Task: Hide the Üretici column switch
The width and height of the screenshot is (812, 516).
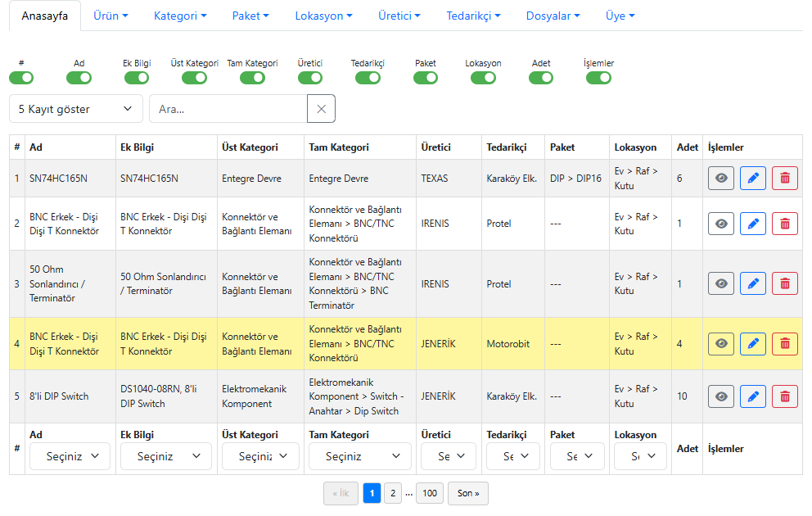Action: coord(310,78)
